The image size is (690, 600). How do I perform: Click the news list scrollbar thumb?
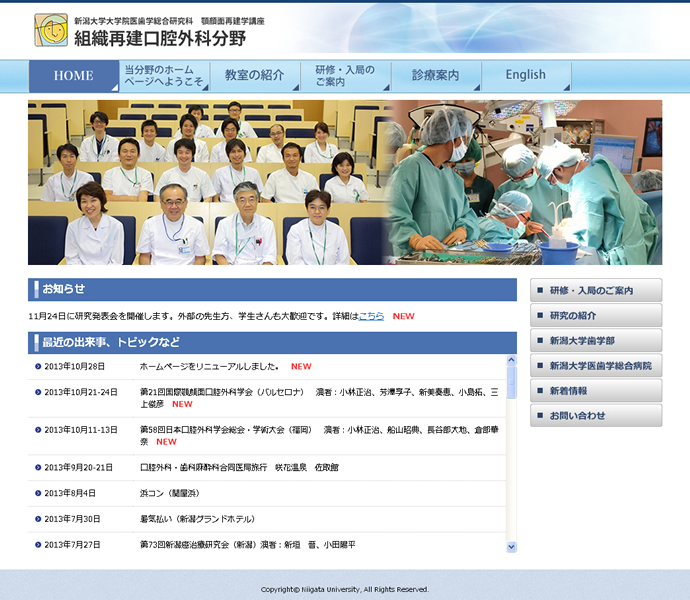(511, 382)
